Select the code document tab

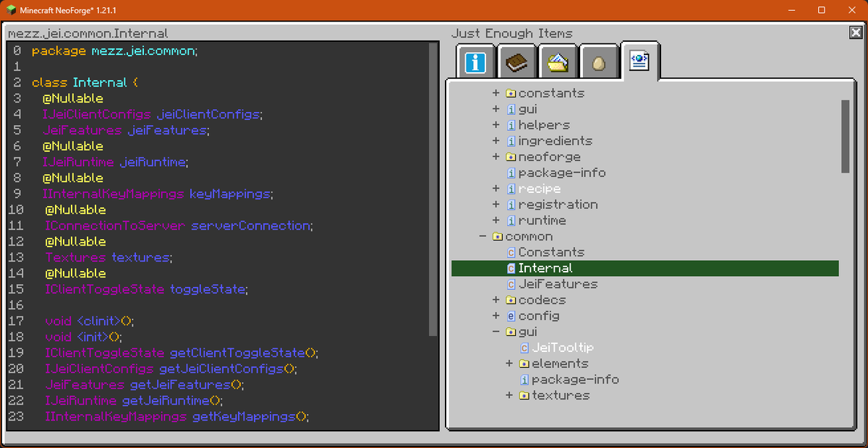[x=639, y=61]
